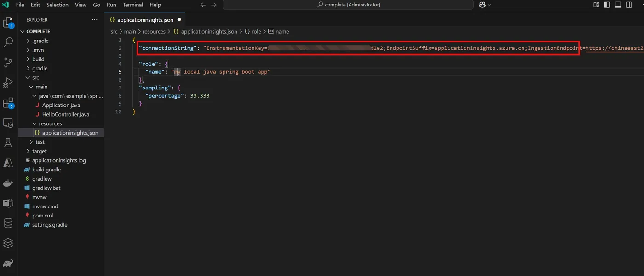Open Explorer more actions ellipsis

pyautogui.click(x=95, y=20)
